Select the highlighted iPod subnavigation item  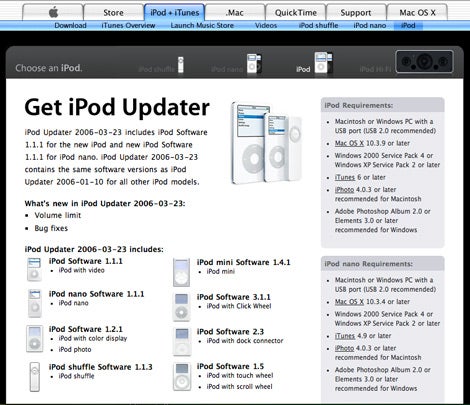point(408,25)
